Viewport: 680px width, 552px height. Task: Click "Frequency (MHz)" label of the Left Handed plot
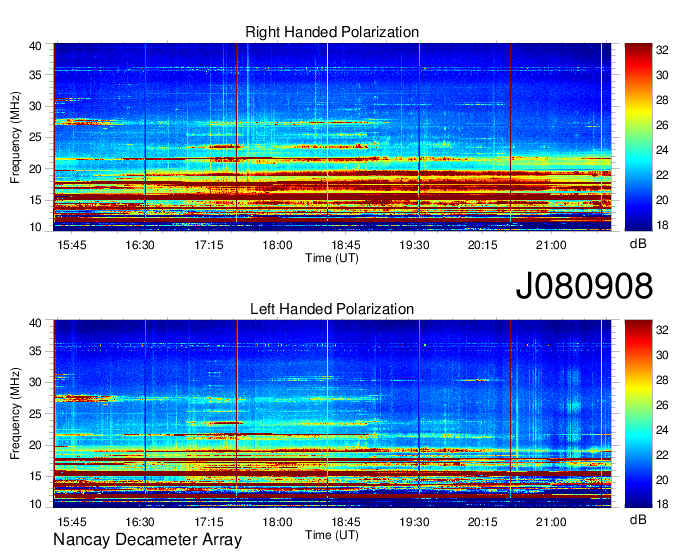tap(15, 414)
